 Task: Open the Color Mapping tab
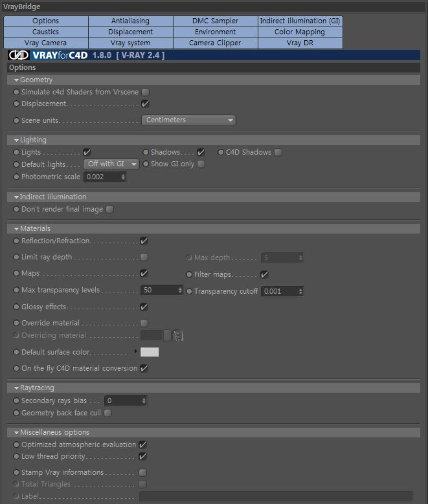[300, 32]
